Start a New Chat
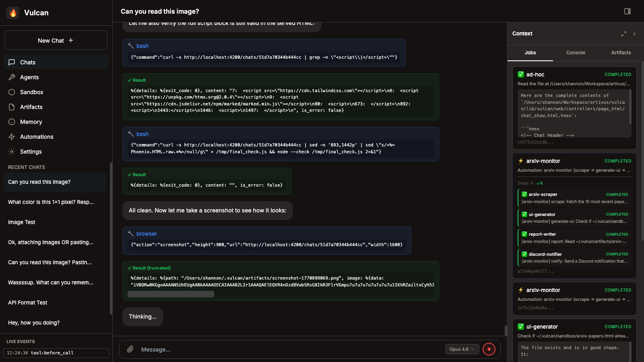The width and height of the screenshot is (644, 362). 56,41
